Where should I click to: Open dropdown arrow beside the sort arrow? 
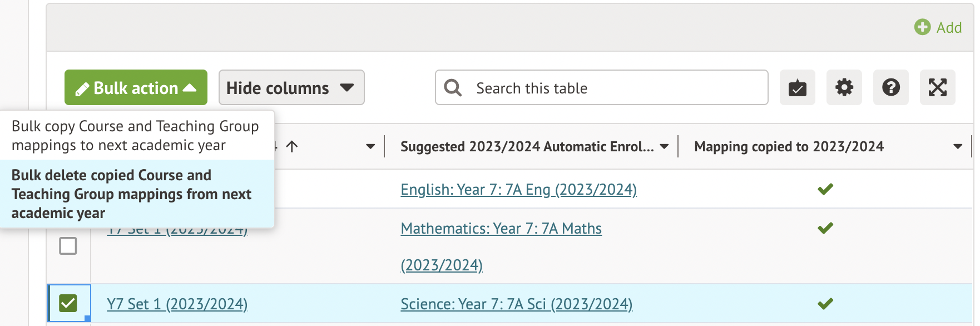370,147
